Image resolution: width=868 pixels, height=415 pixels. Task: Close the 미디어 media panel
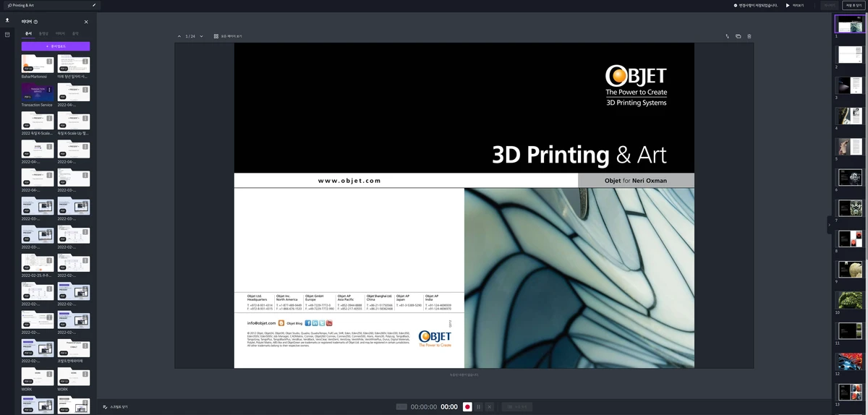click(86, 22)
